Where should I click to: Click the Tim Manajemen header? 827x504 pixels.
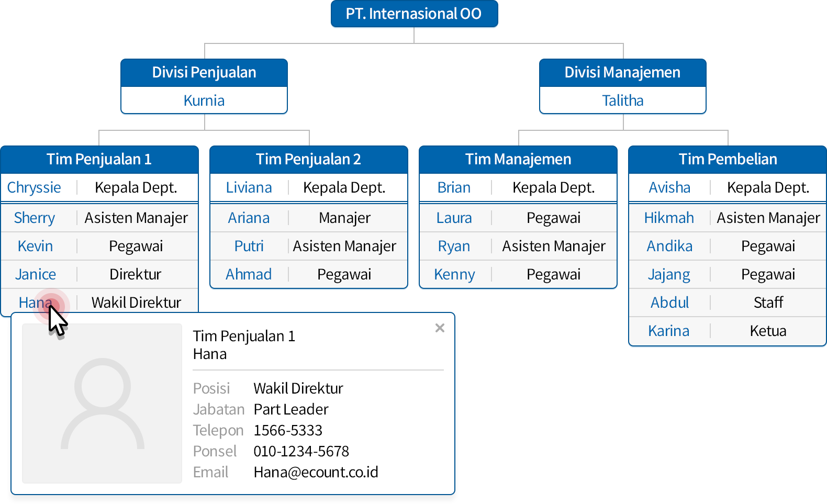518,159
